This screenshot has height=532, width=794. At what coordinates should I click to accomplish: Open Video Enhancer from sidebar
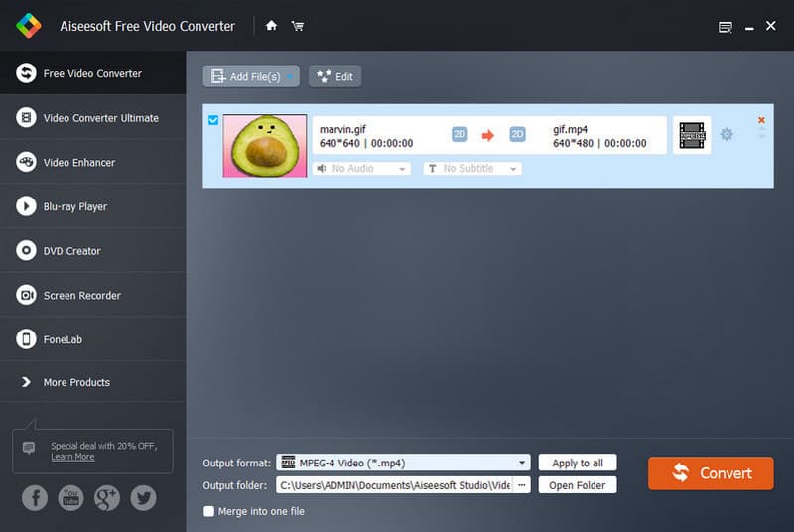[92, 163]
